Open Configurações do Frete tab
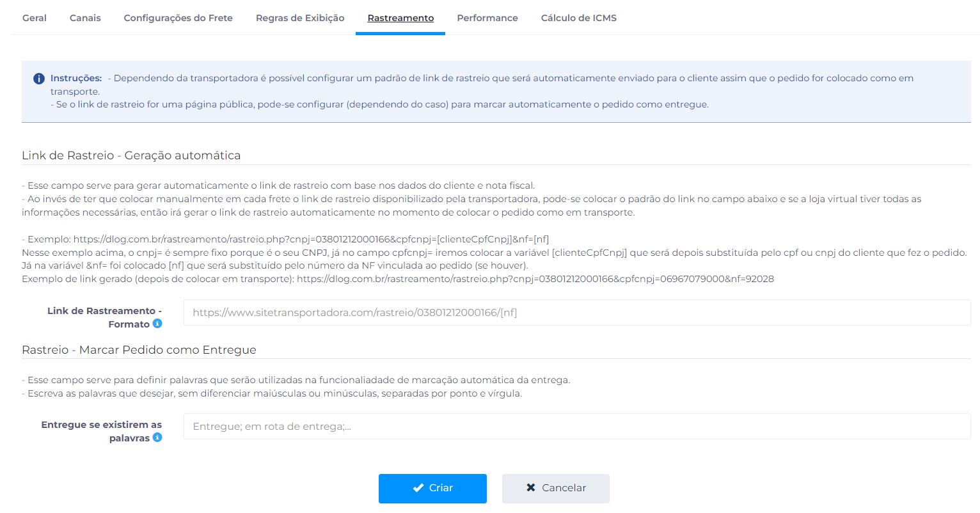The width and height of the screenshot is (980, 513). 178,18
